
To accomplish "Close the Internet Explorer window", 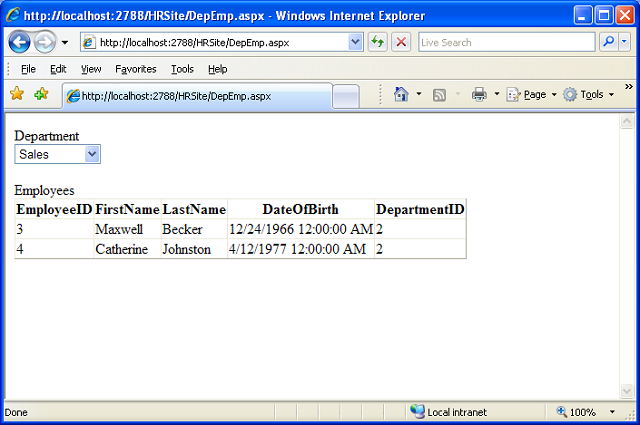I will [625, 16].
